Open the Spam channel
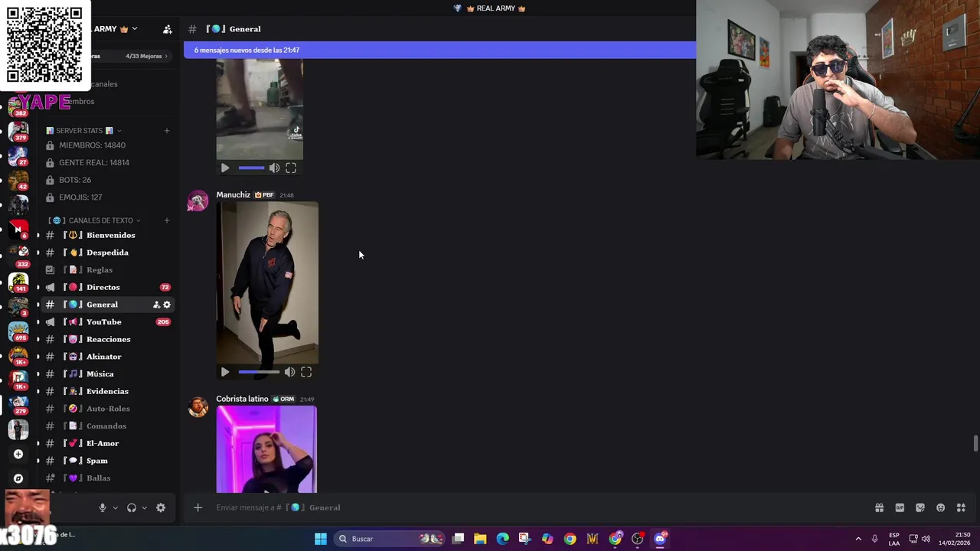Viewport: 980px width, 551px height. tap(106, 461)
